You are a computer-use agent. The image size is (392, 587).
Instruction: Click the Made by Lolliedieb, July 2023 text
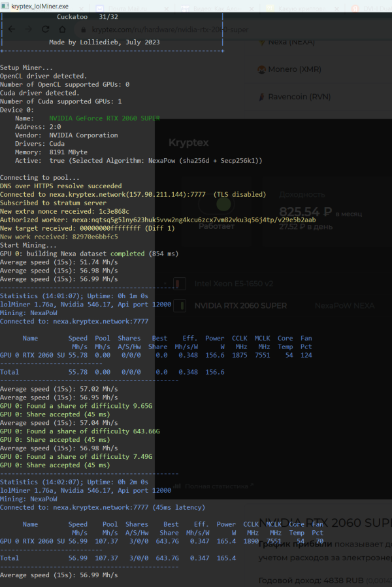pyautogui.click(x=105, y=42)
